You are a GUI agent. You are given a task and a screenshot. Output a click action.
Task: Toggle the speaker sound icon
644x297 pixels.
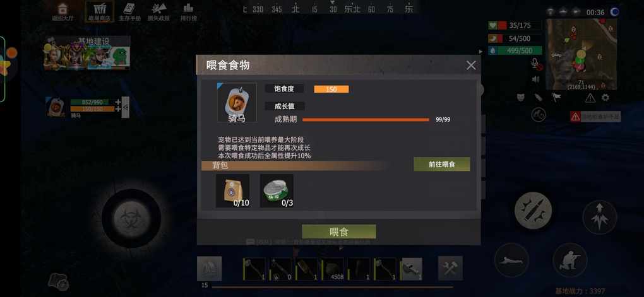point(535,79)
